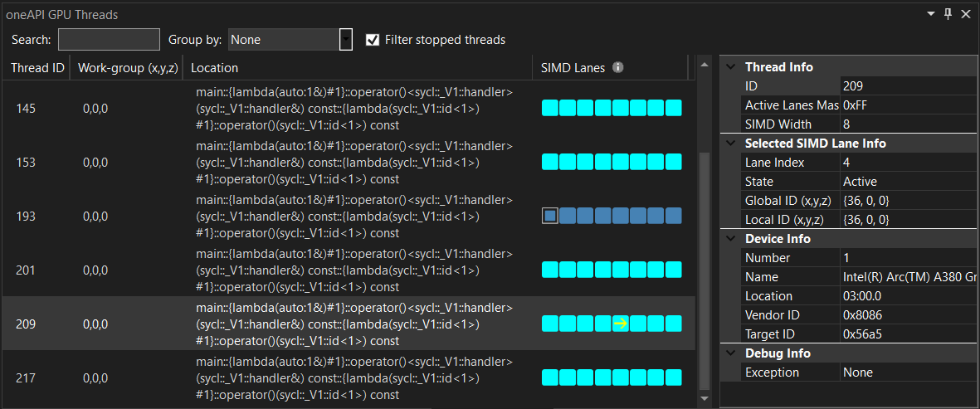Viewport: 980px width, 409px height.
Task: Click the Work-group (x,y,z) column header
Action: (126, 68)
